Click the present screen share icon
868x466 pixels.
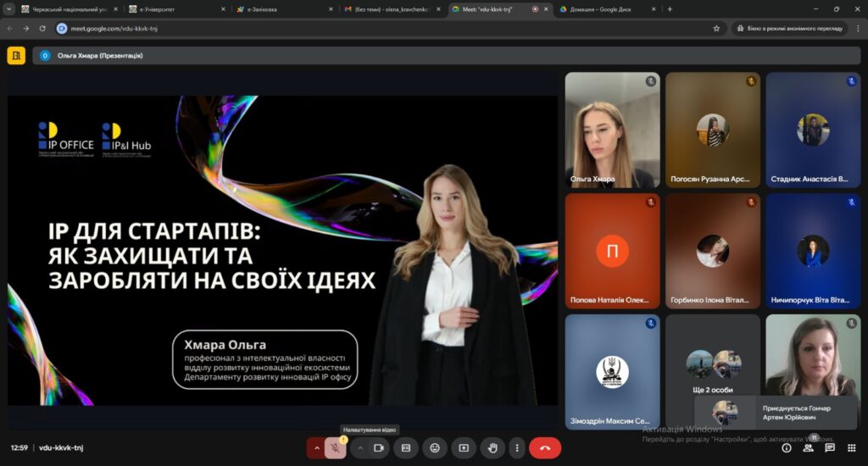(x=464, y=447)
